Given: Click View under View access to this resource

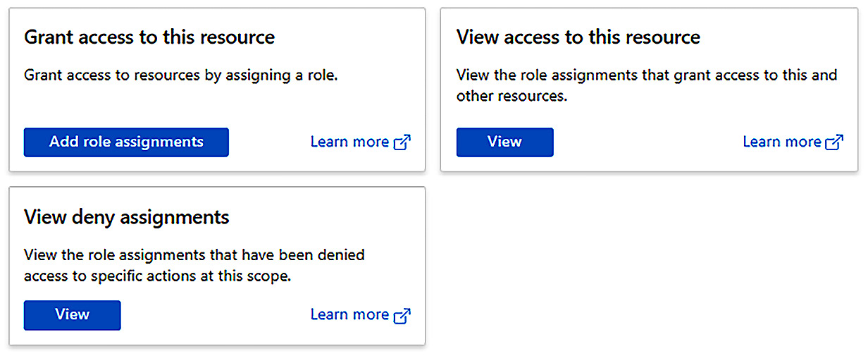Looking at the screenshot, I should point(504,142).
